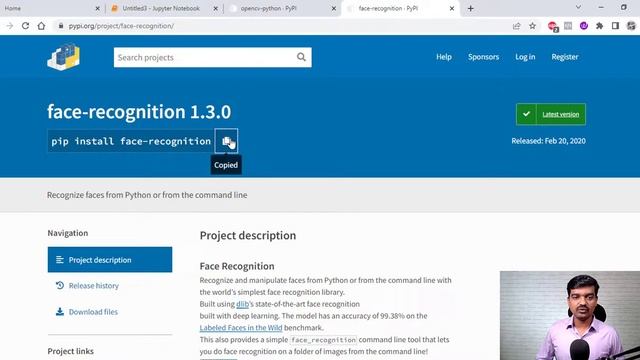
Task: Open a new browser tab
Action: point(471,8)
